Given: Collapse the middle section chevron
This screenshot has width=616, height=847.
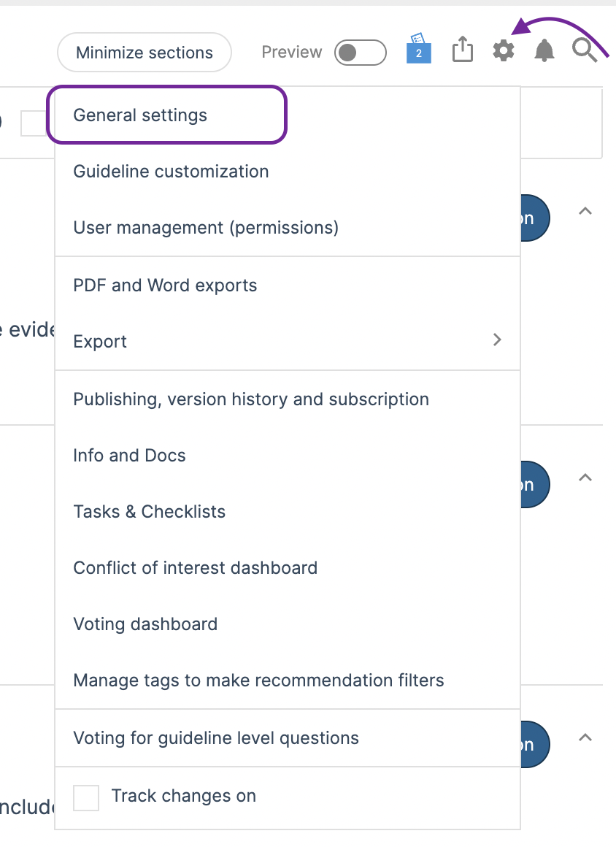Looking at the screenshot, I should coord(585,478).
